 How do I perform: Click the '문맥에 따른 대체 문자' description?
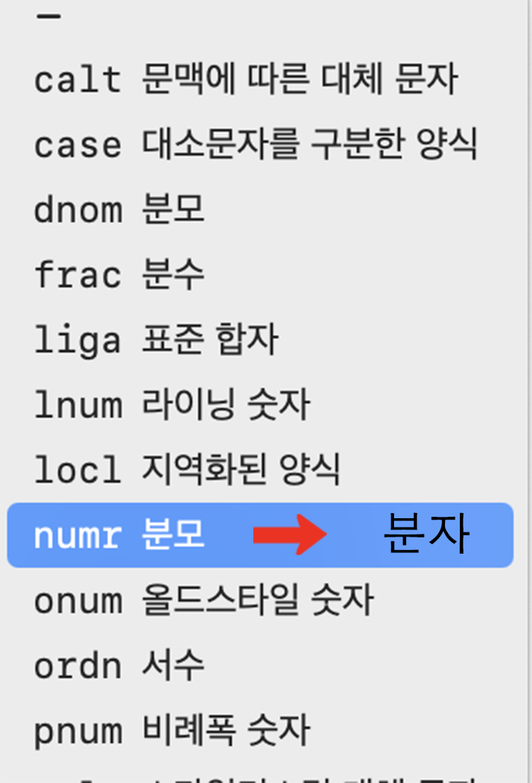300,79
